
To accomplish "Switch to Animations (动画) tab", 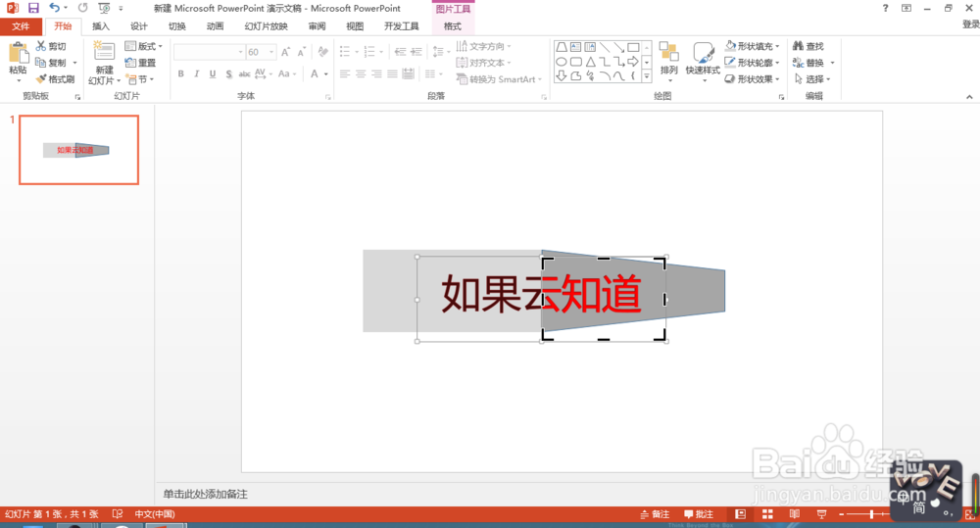I will point(215,26).
